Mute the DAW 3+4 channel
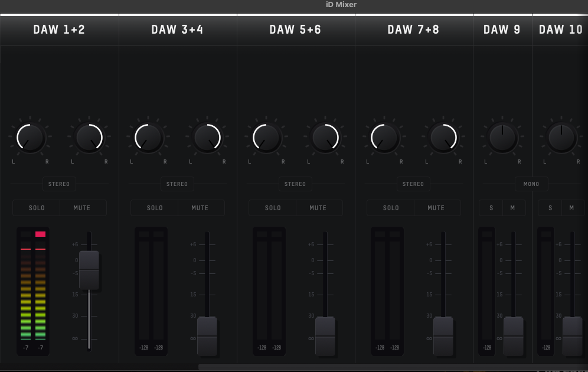588x372 pixels. coord(201,208)
